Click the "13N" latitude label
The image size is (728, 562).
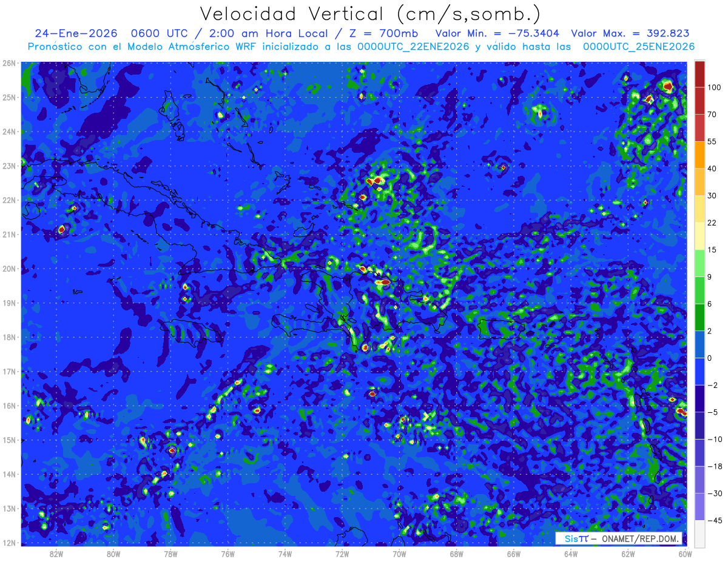pos(9,509)
